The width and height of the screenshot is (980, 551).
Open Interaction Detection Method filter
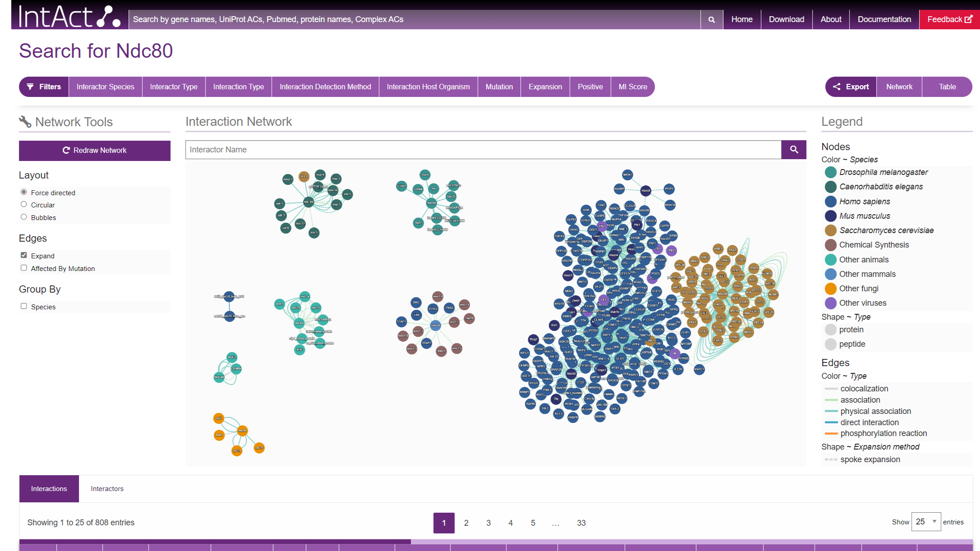coord(325,87)
